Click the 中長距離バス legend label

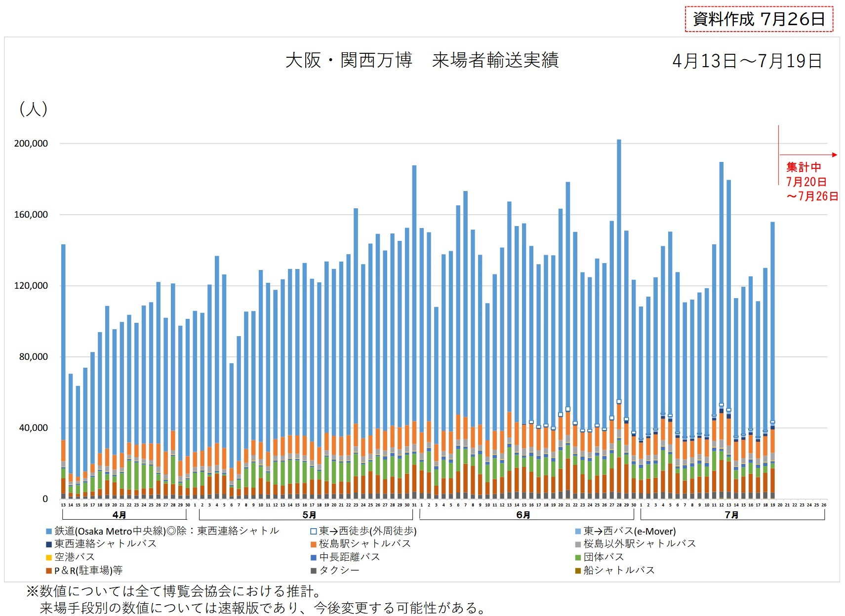[349, 557]
